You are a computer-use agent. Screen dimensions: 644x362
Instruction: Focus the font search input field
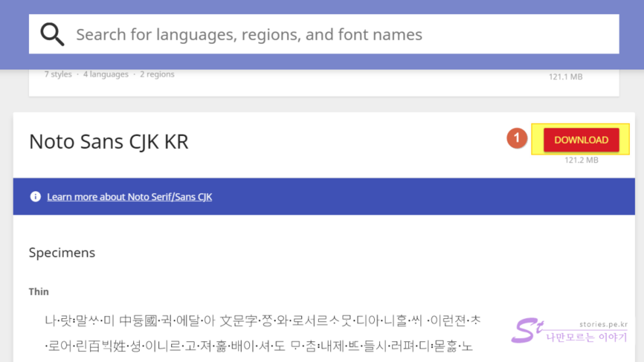pyautogui.click(x=342, y=34)
